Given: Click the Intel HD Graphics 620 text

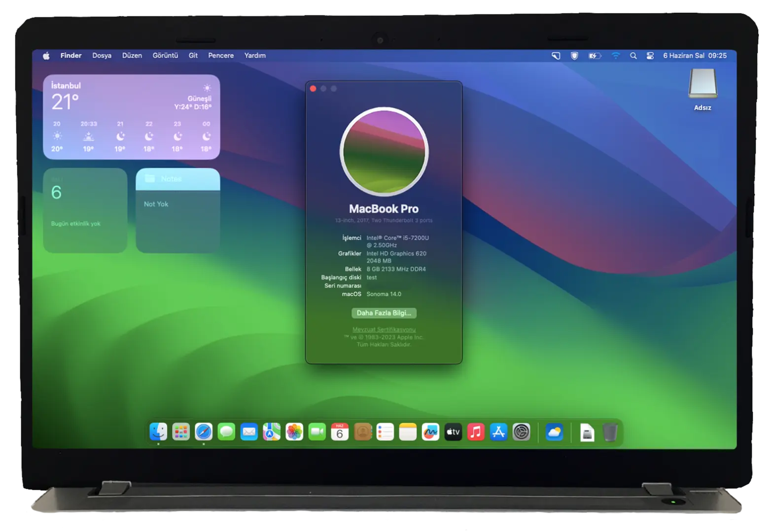Looking at the screenshot, I should [x=396, y=254].
